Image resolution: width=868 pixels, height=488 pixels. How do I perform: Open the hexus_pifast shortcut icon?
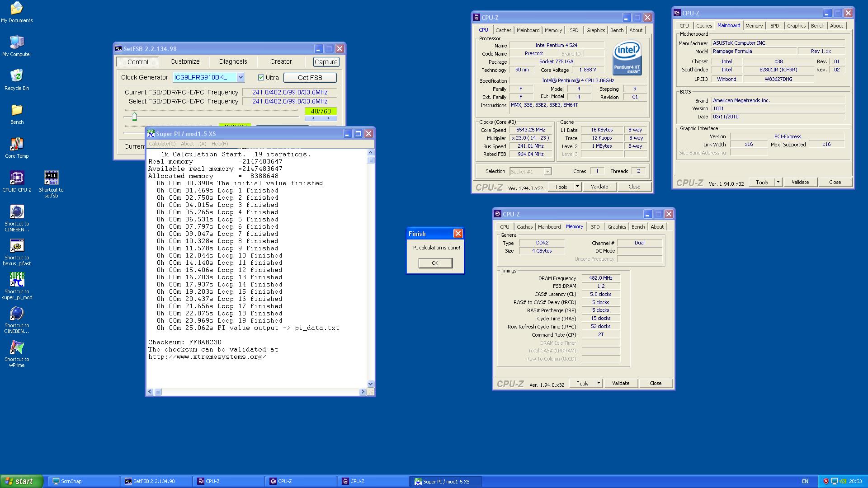tap(17, 252)
